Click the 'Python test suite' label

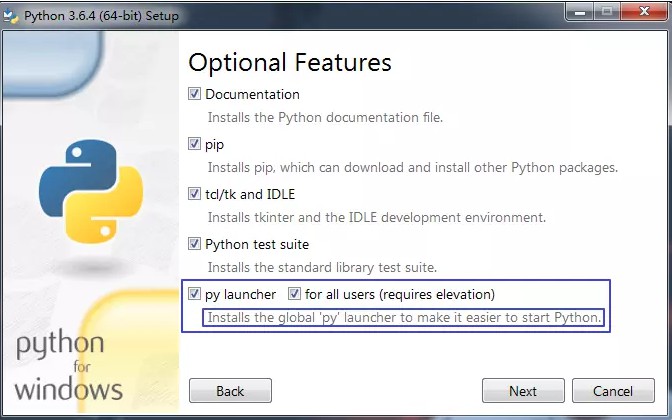257,244
